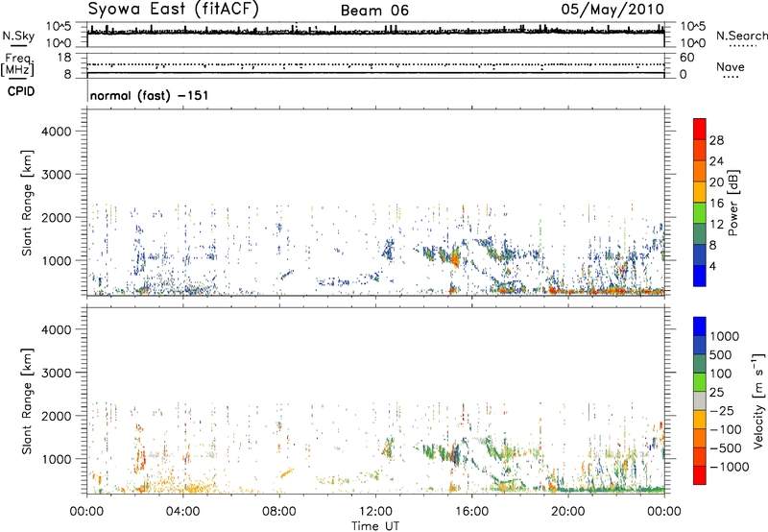Viewport: 768px width, 532px height.
Task: Click the '1000' positive Velocity colorbar label
Action: coord(725,336)
